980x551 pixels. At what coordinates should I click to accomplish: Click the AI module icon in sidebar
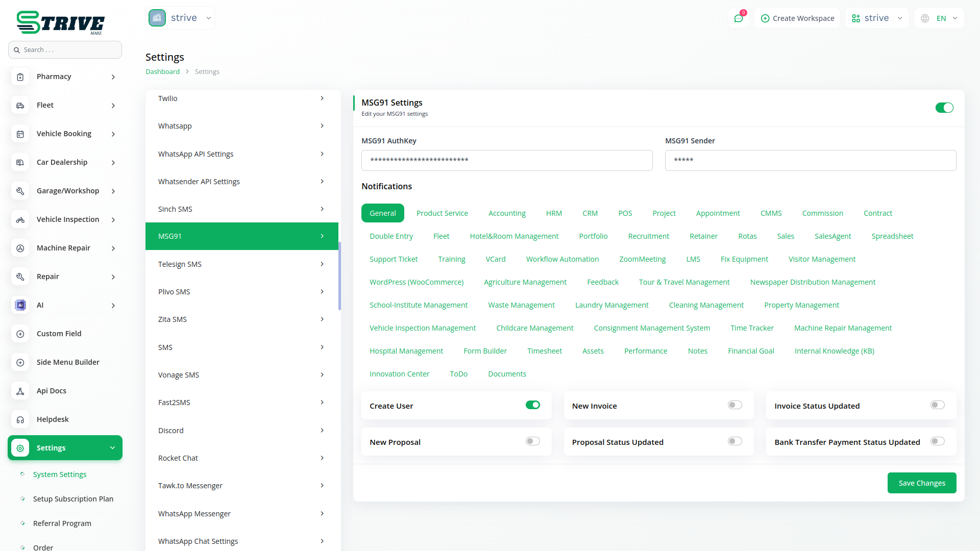click(x=20, y=306)
